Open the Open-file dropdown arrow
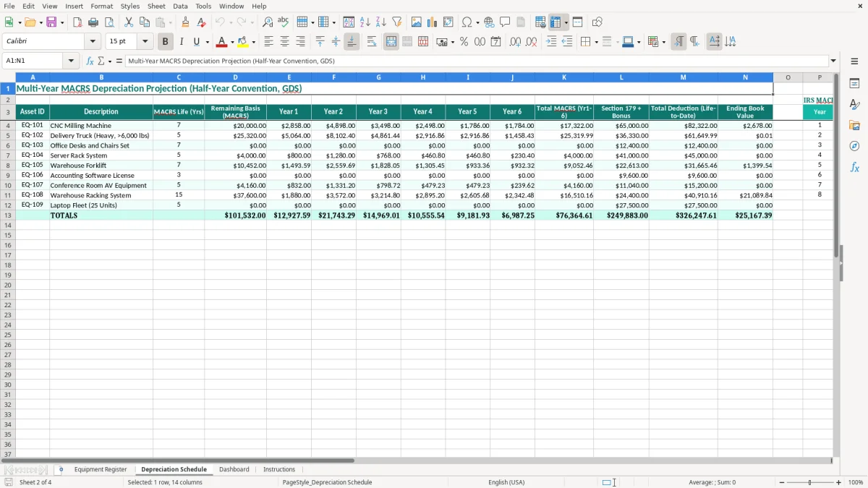The height and width of the screenshot is (488, 868). (41, 22)
